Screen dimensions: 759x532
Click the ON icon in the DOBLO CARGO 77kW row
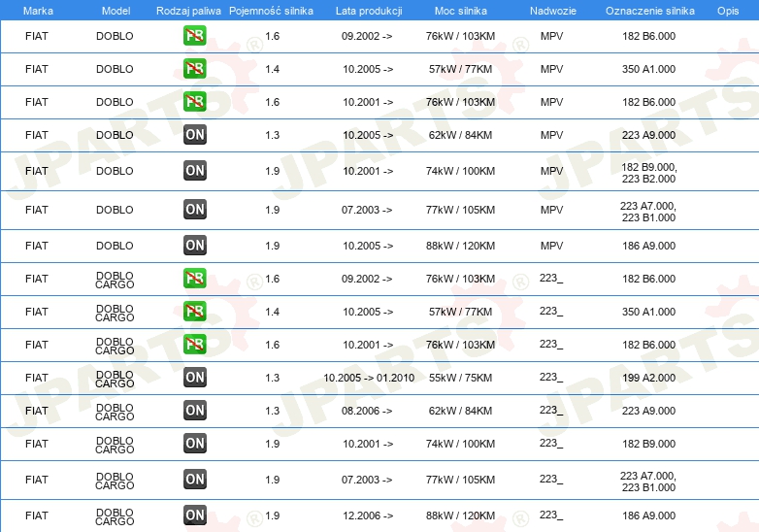click(x=194, y=480)
